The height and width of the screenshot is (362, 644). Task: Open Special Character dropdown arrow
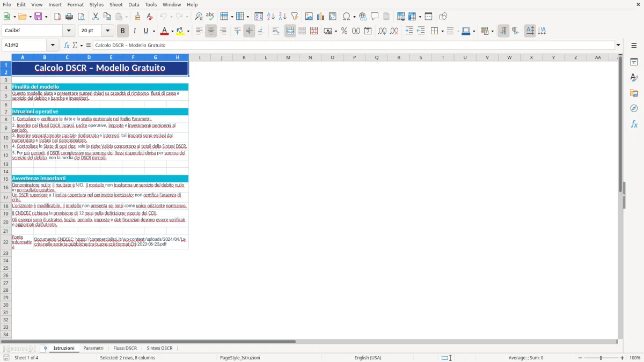[x=354, y=17]
